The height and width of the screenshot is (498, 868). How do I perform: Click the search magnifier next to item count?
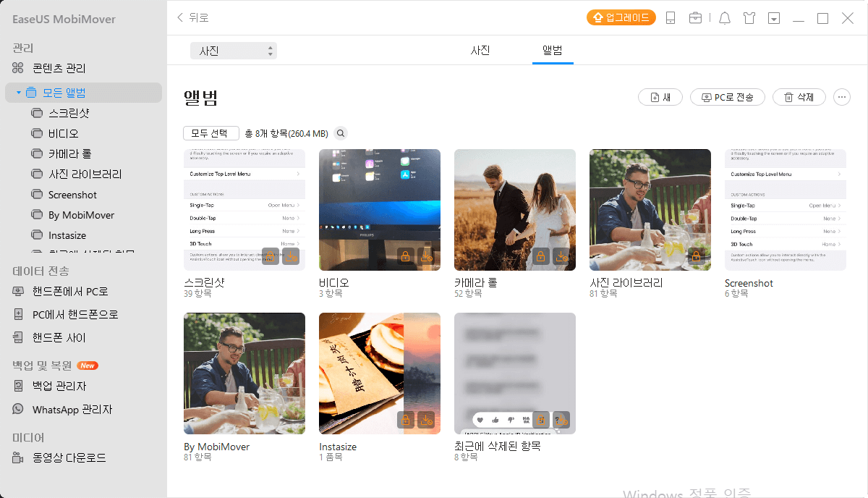coord(340,133)
